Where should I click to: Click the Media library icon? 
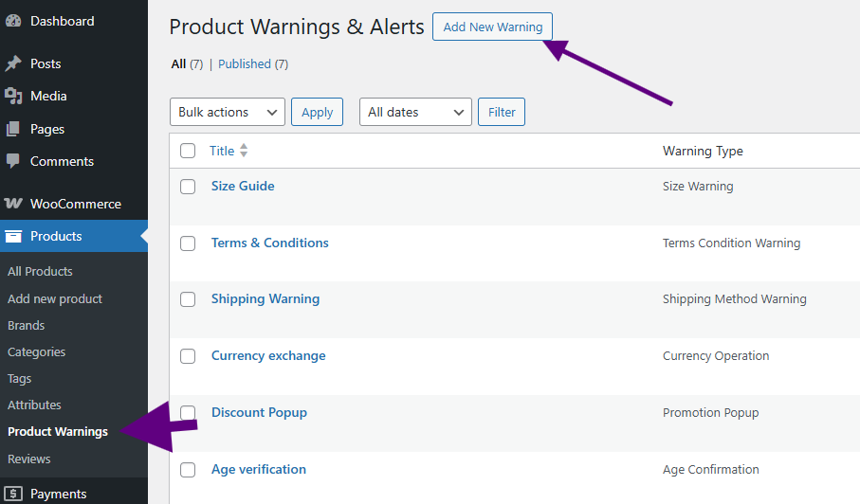point(13,96)
